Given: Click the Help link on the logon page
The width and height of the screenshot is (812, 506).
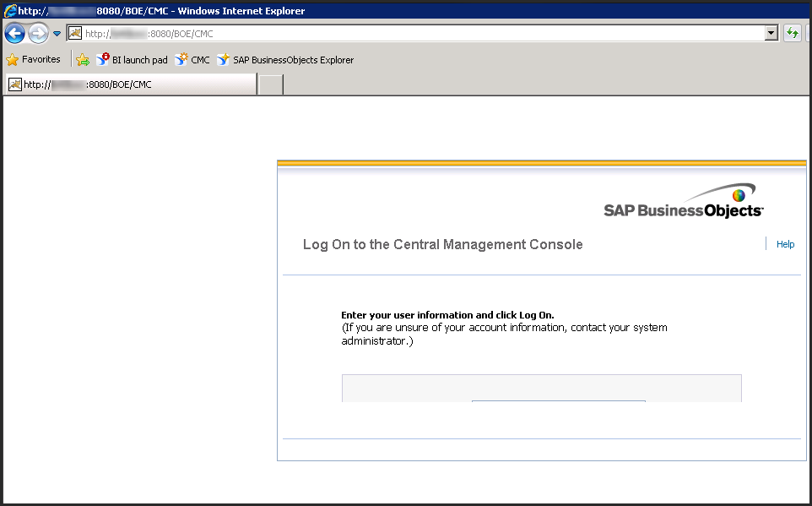Looking at the screenshot, I should point(785,244).
